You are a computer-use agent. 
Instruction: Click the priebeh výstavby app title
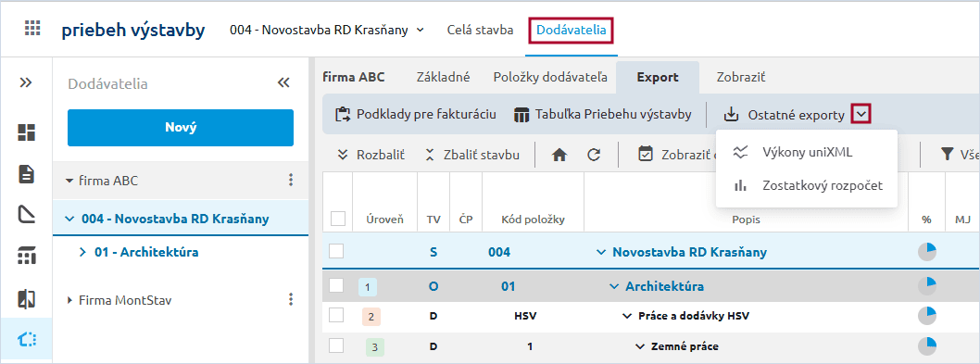click(x=133, y=30)
